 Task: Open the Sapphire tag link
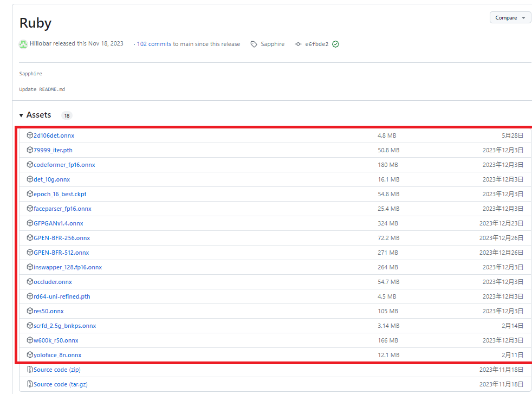click(273, 44)
